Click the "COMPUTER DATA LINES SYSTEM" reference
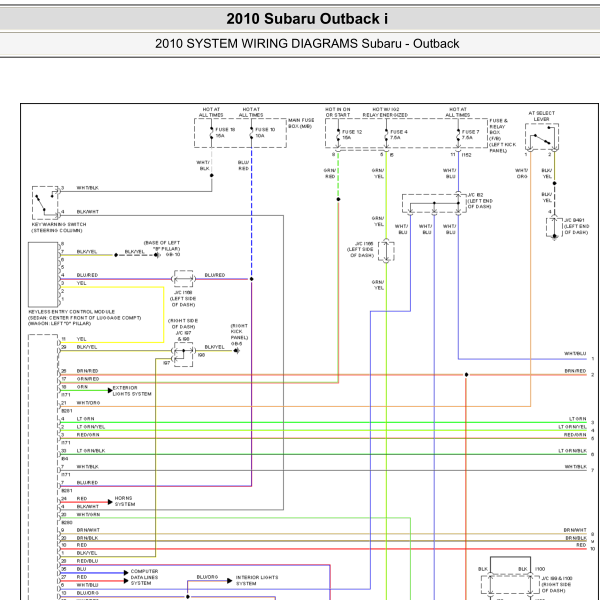The height and width of the screenshot is (600, 600). [x=144, y=577]
